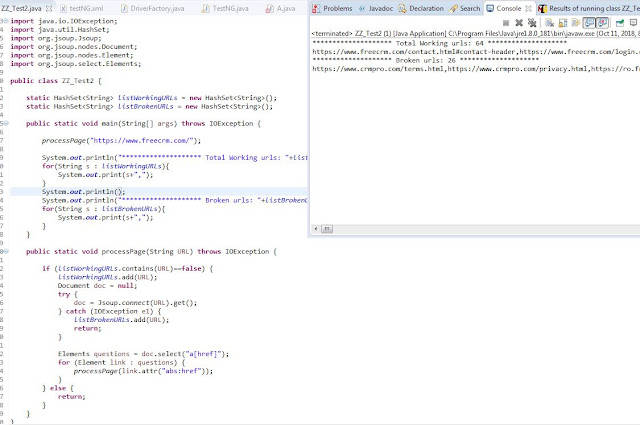
Task: Close the ZZ_Test2.java editor tab
Action: (49, 8)
